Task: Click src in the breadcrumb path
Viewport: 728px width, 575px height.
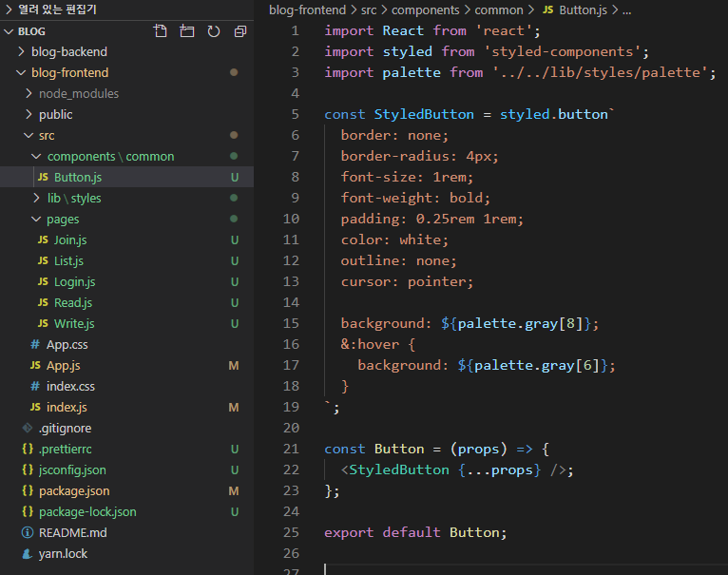Action: click(x=369, y=10)
